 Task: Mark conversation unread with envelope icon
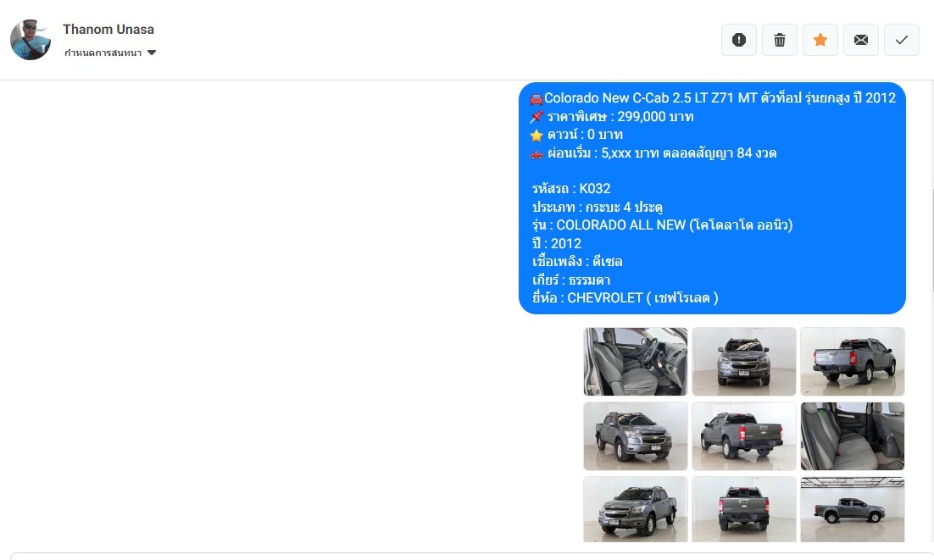click(x=861, y=40)
